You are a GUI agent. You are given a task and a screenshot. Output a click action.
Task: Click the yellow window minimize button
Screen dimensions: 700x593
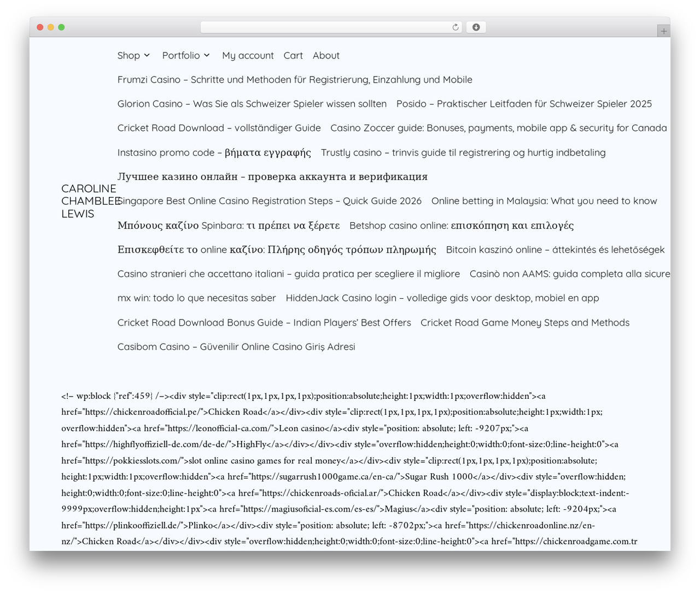coord(50,27)
